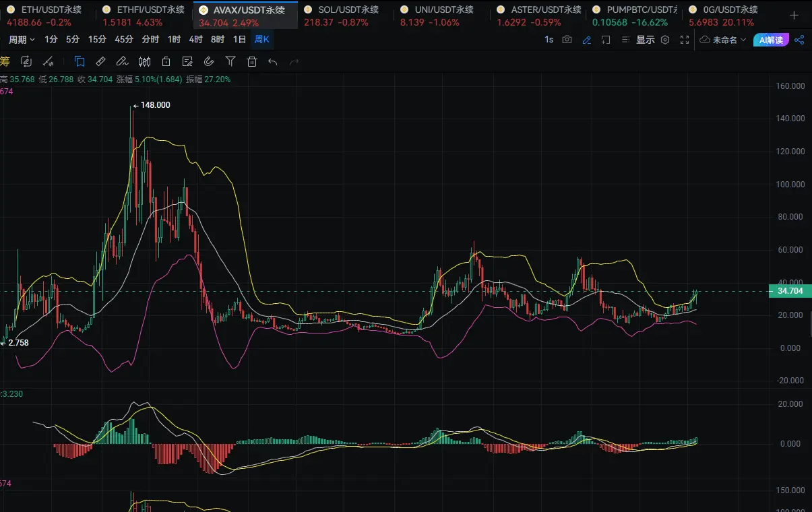
Task: Open the ETH/USDT永续 tab
Action: tap(49, 15)
